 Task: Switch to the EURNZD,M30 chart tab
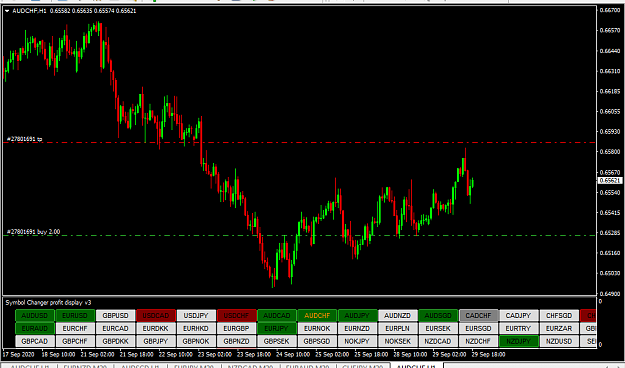(85, 366)
